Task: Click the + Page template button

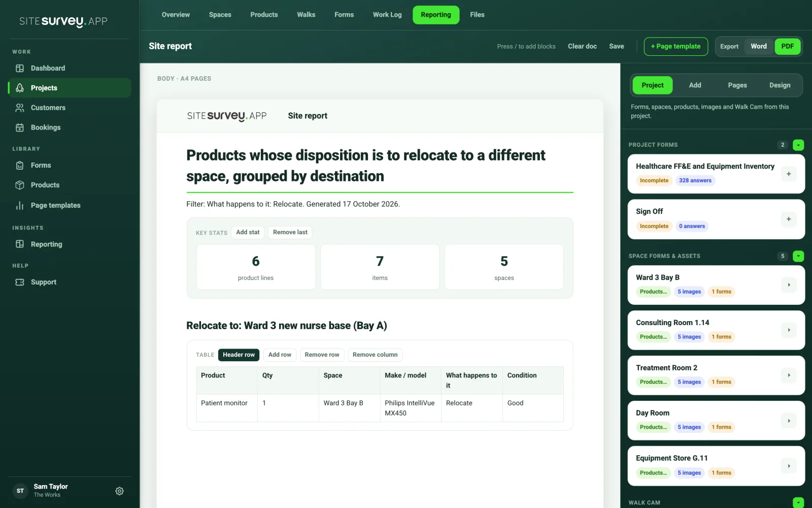Action: point(675,46)
